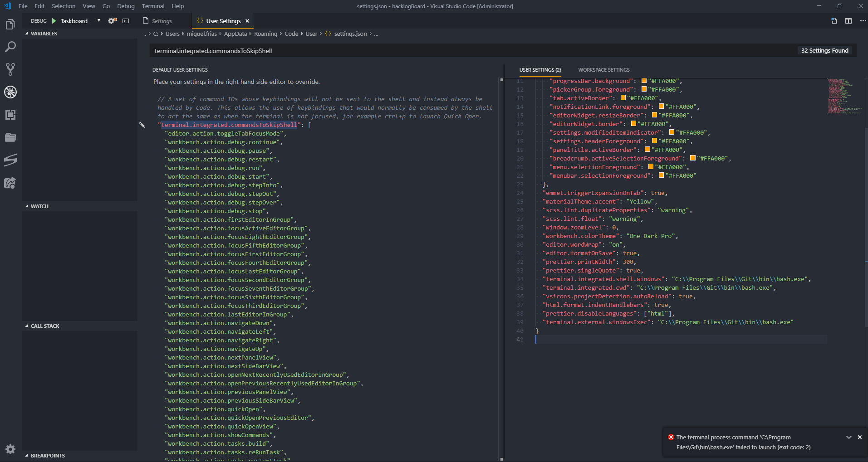
Task: Dismiss the terminal error notification
Action: pyautogui.click(x=860, y=438)
